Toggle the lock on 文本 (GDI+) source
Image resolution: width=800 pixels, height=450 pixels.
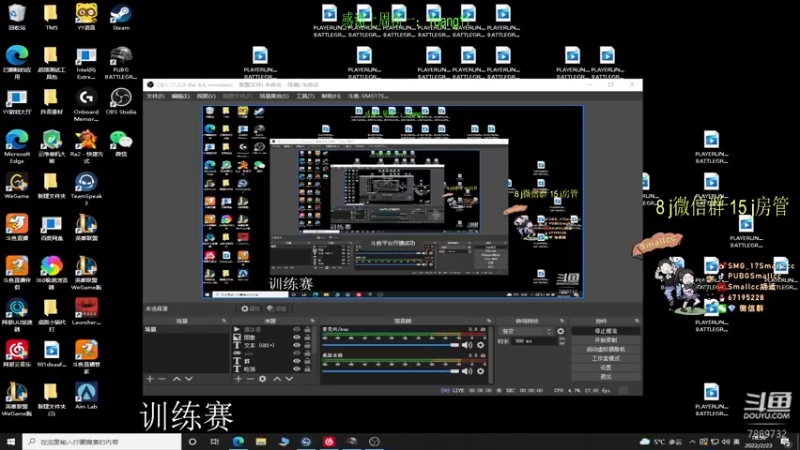(x=307, y=345)
